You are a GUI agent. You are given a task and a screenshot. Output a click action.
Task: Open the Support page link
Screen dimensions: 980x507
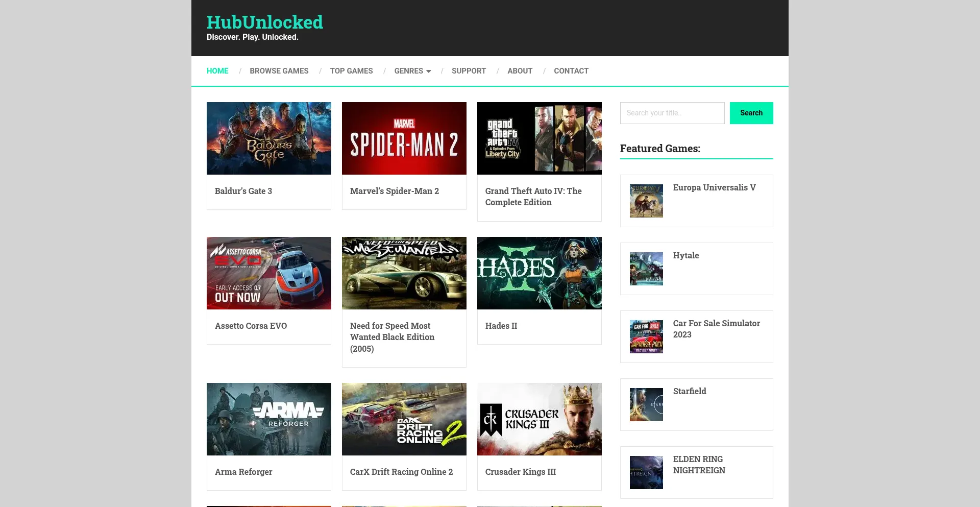(469, 71)
